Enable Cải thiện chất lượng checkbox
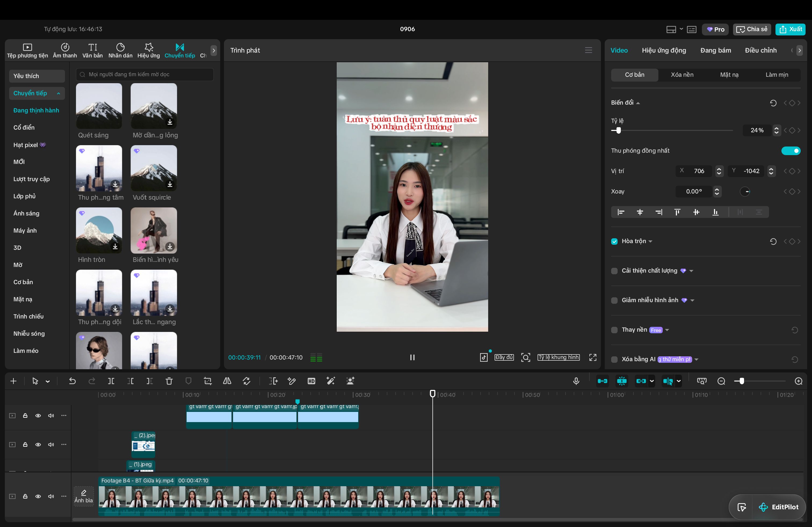This screenshot has height=527, width=812. tap(614, 271)
